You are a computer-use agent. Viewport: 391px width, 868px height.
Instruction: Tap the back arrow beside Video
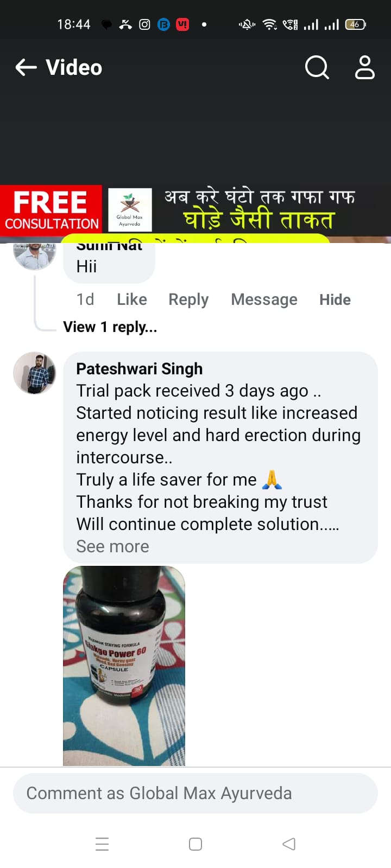[x=26, y=68]
